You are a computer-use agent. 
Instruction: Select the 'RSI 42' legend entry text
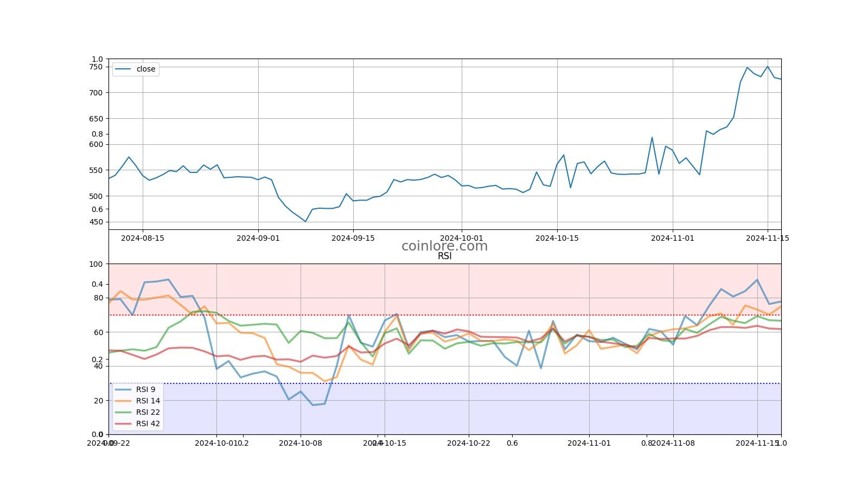pyautogui.click(x=148, y=423)
